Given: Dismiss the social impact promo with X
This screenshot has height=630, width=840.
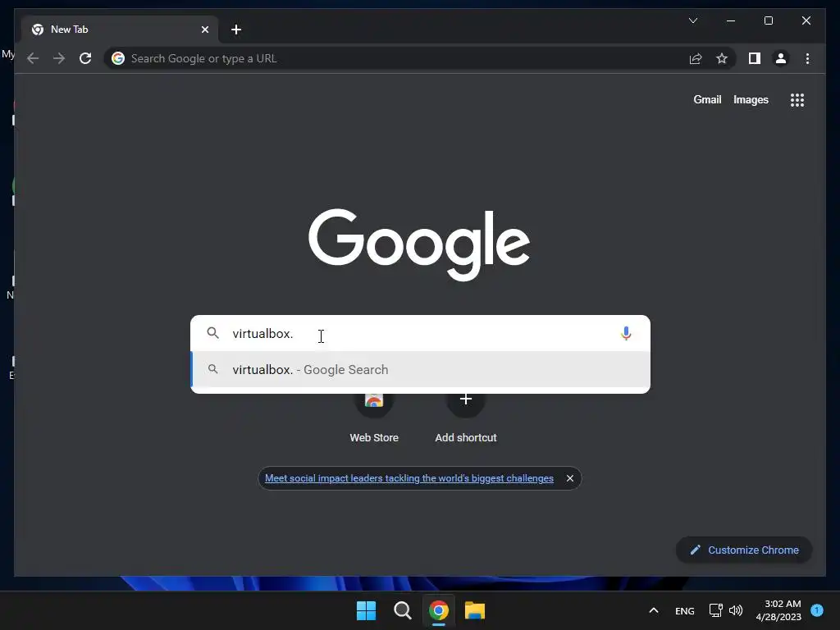Looking at the screenshot, I should click(570, 478).
